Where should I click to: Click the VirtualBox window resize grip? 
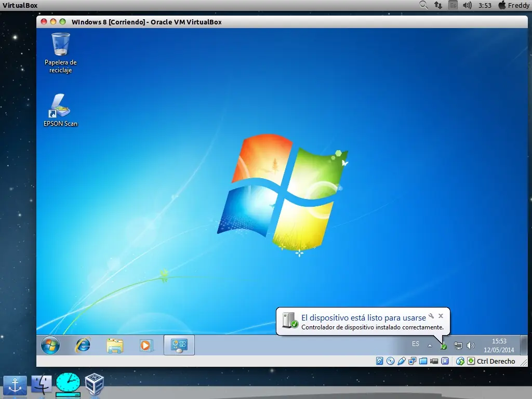[x=524, y=362]
